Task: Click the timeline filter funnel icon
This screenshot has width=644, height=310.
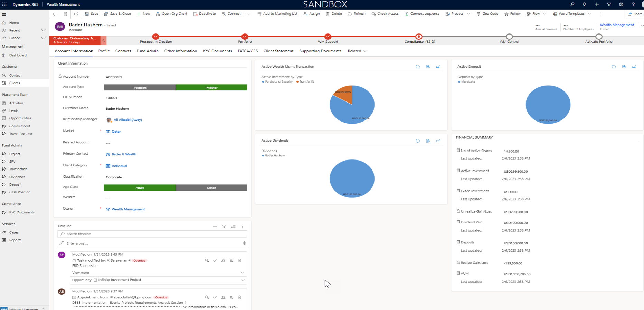Action: pos(224,226)
